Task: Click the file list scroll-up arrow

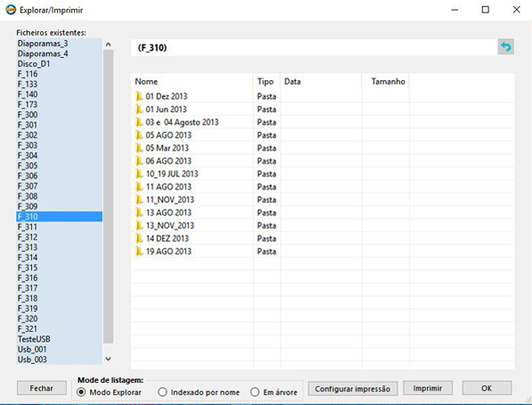Action: point(109,45)
